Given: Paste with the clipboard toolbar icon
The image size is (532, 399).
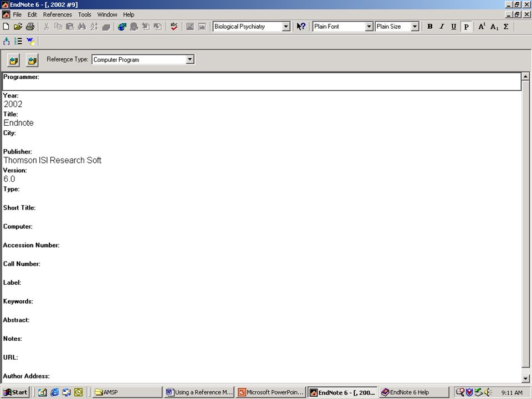Looking at the screenshot, I should pos(70,27).
